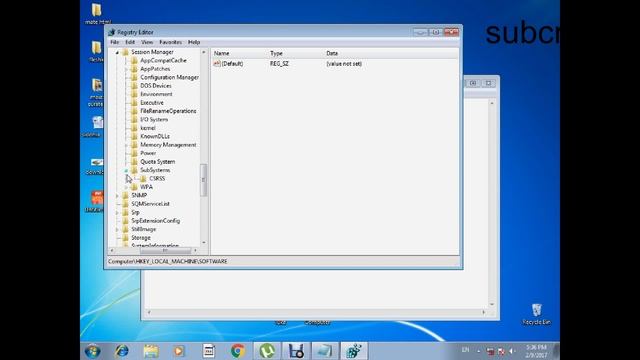Click background window's scroll down arrow
This screenshot has height=360, width=640.
tap(492, 304)
